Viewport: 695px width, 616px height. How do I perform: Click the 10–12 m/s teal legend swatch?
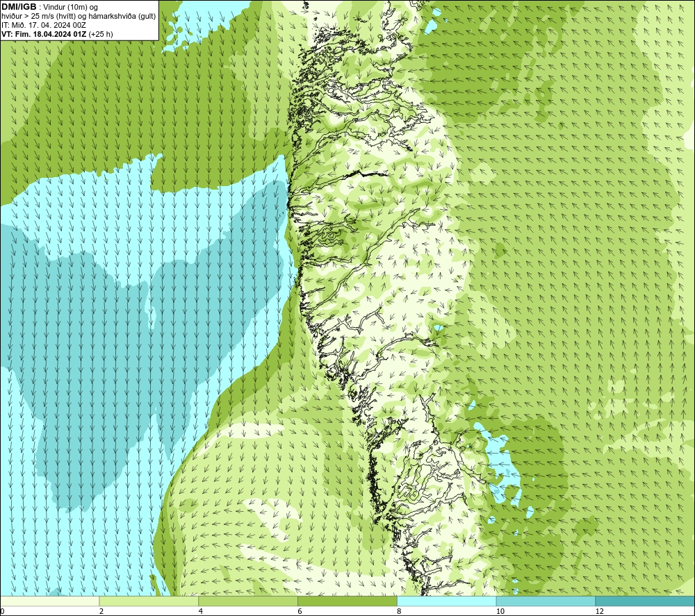546,601
